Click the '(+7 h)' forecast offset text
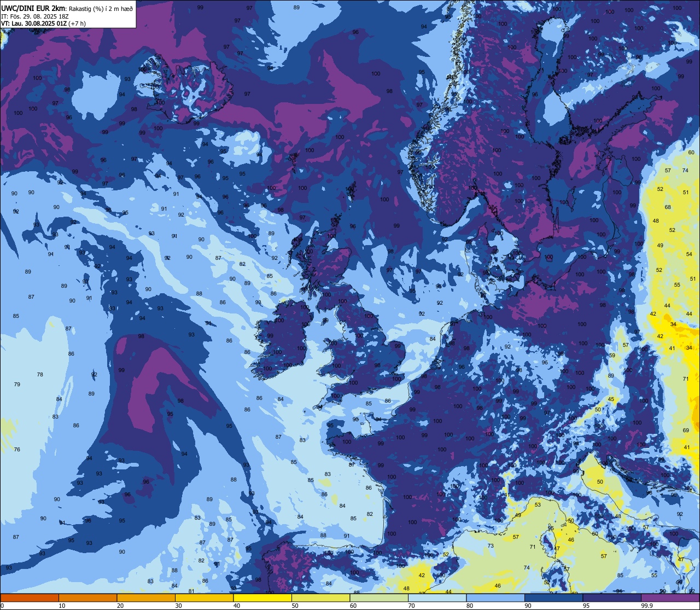This screenshot has width=700, height=610. [77, 24]
